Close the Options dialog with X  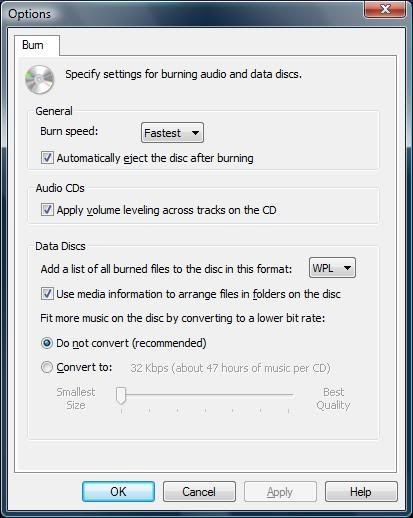(x=385, y=9)
